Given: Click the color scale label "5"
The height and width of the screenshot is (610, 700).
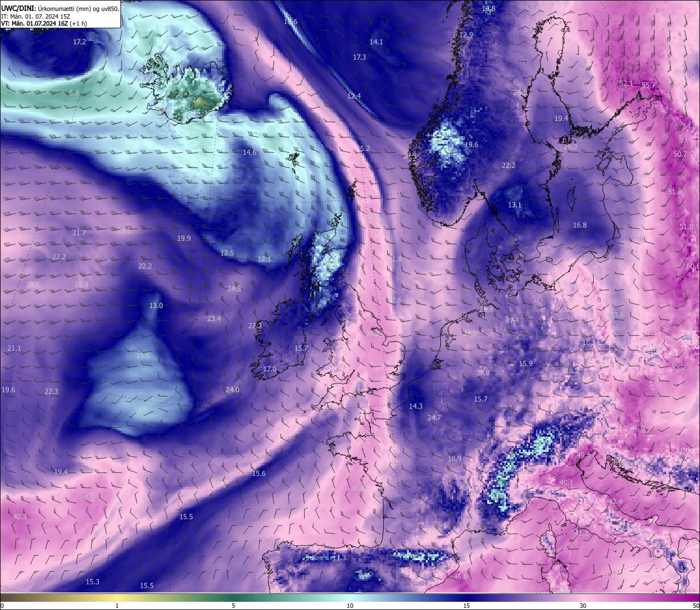Looking at the screenshot, I should coord(234,606).
